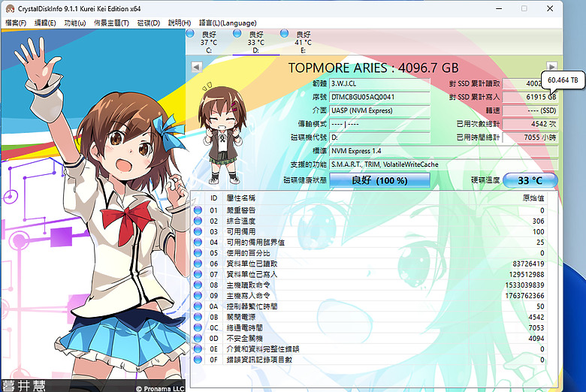Click the total writes value 61915 GB

click(530, 97)
